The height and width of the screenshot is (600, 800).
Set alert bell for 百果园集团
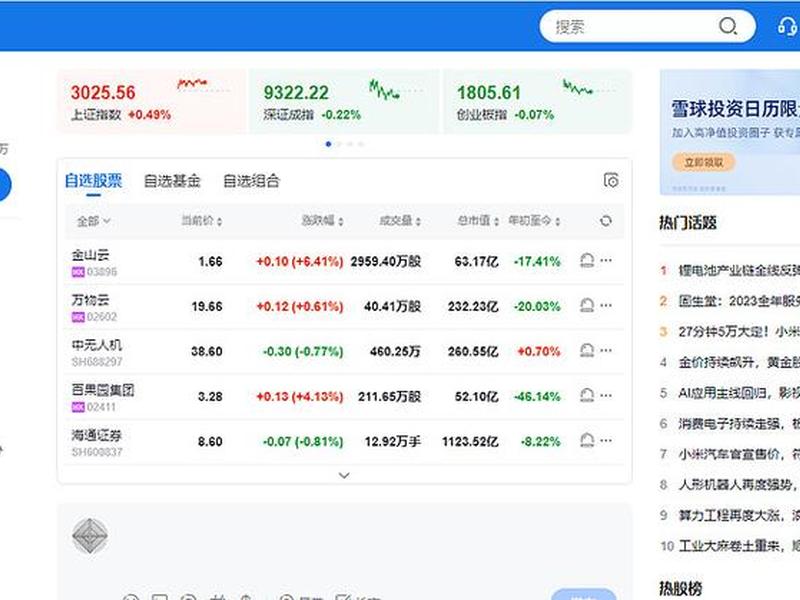(587, 395)
